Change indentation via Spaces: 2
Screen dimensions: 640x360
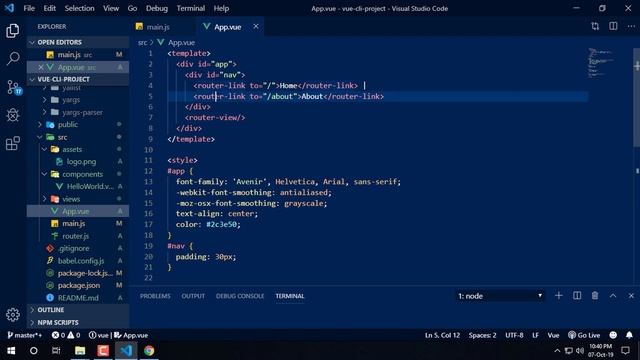pos(482,335)
